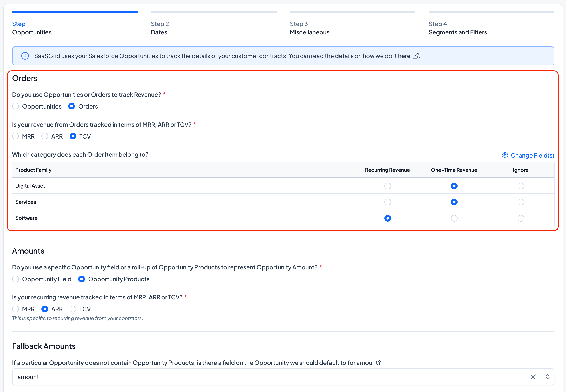The height and width of the screenshot is (392, 566).
Task: Choose TCV for recurring revenue tracking
Action: [x=73, y=309]
